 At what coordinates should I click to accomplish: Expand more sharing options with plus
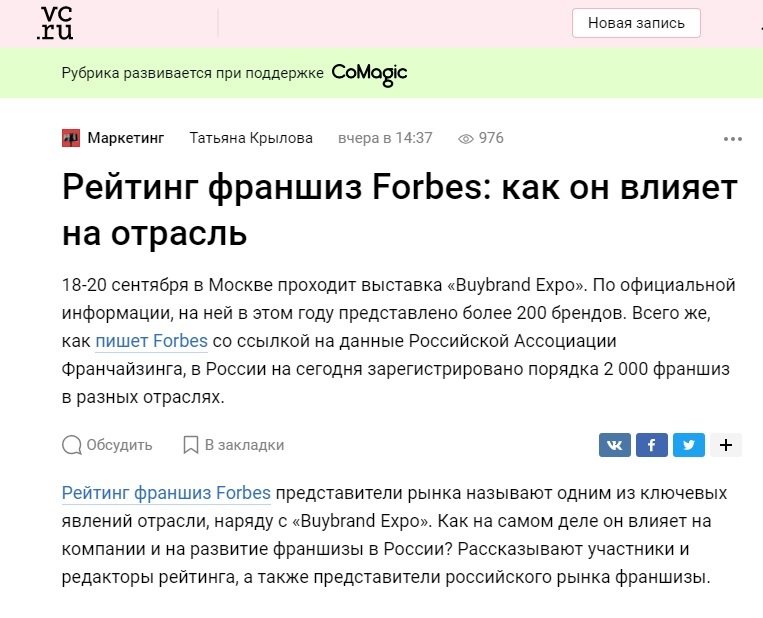726,445
